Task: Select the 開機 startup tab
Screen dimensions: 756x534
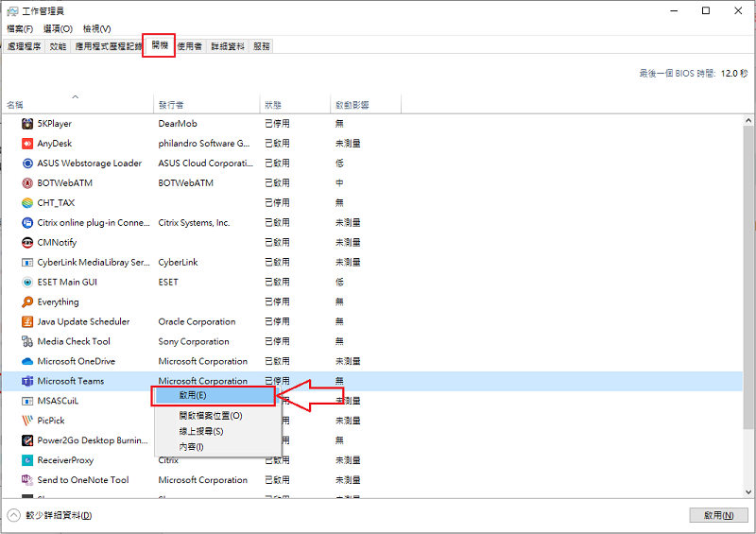Action: pos(160,45)
